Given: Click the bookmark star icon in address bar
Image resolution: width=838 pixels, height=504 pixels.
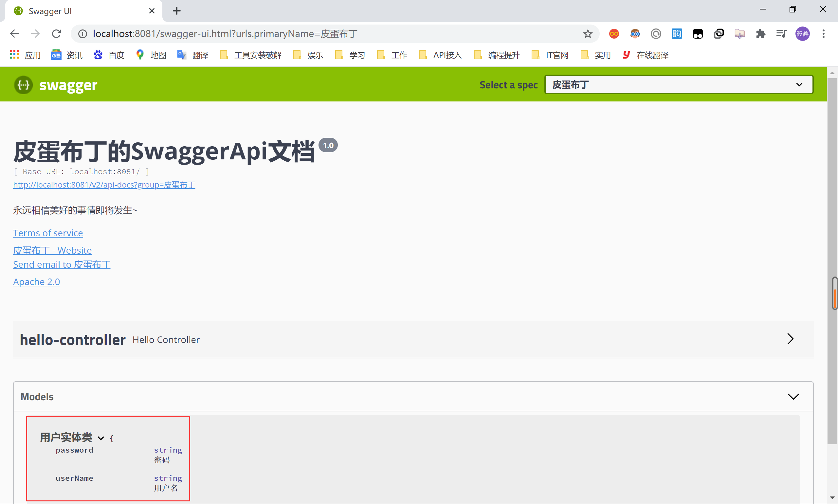Looking at the screenshot, I should (587, 33).
